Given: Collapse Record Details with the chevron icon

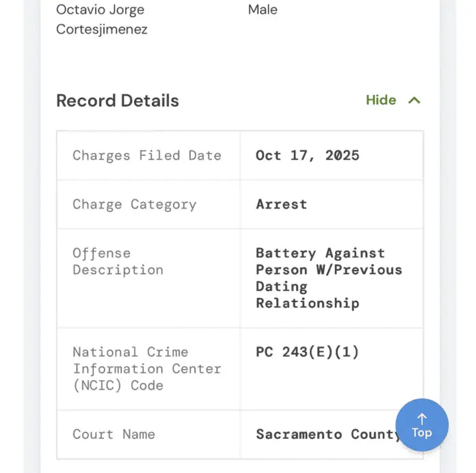Looking at the screenshot, I should 414,100.
